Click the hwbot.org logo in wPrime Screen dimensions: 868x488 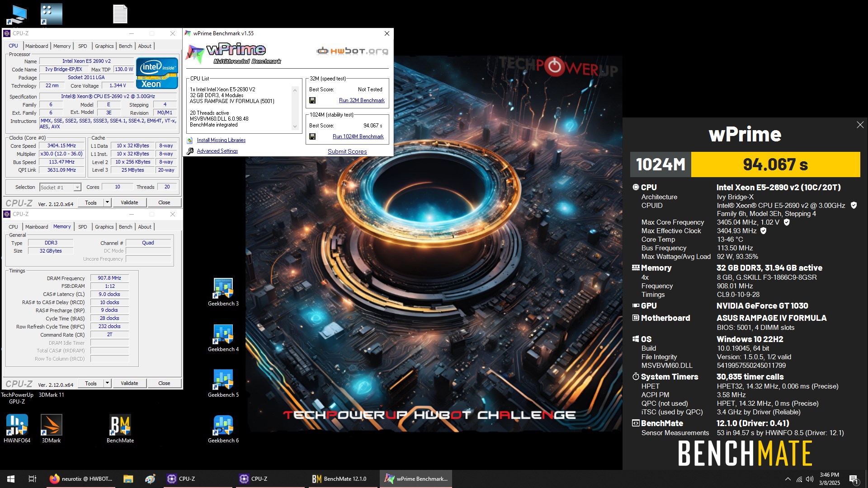pos(352,51)
